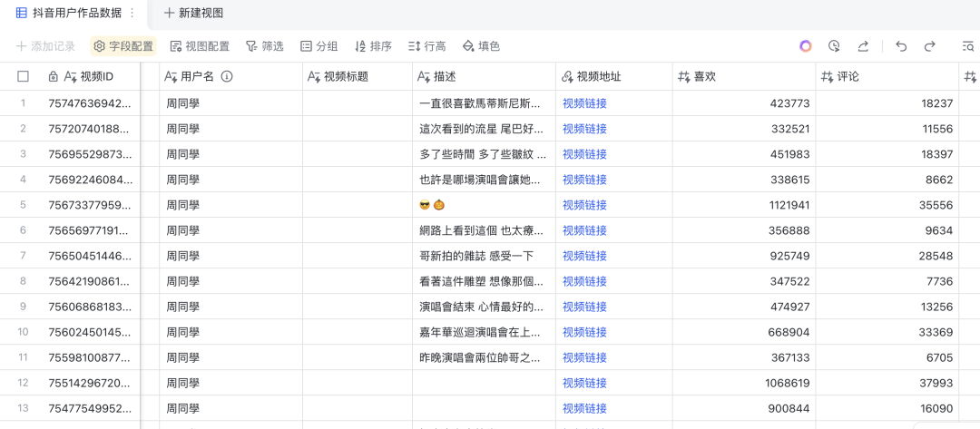This screenshot has width=980, height=429.
Task: Select the 视频标题 column header
Action: 358,76
